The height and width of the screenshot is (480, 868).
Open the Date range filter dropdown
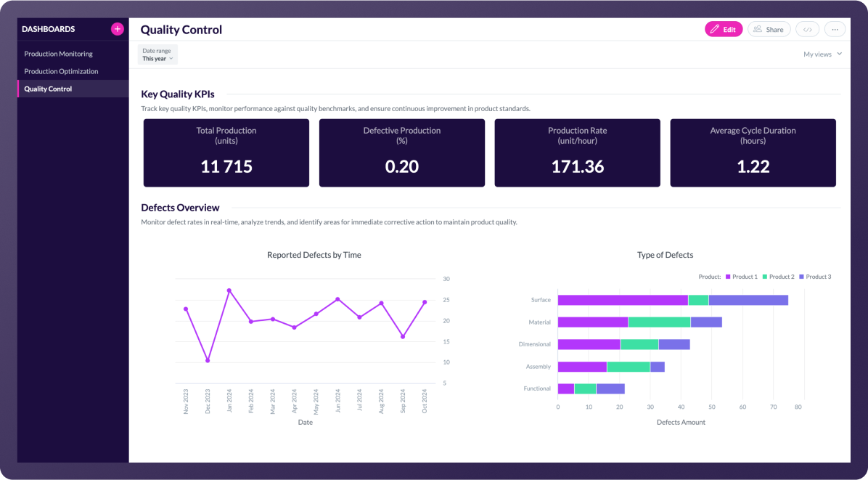tap(157, 54)
